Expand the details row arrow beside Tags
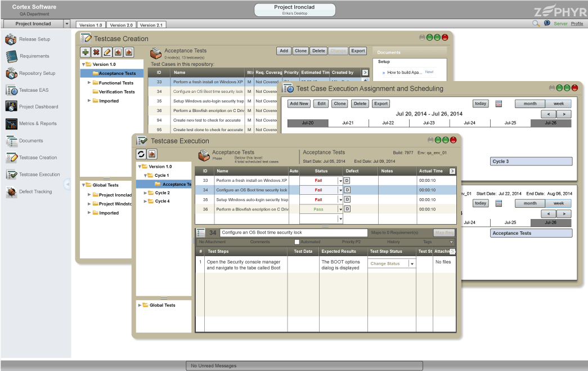The width and height of the screenshot is (588, 371). coord(451,242)
